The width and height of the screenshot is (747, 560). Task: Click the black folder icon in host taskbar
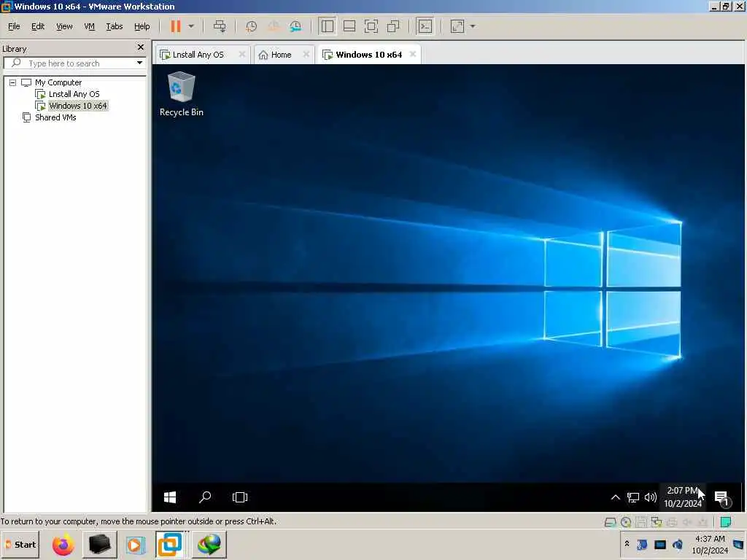coord(100,544)
